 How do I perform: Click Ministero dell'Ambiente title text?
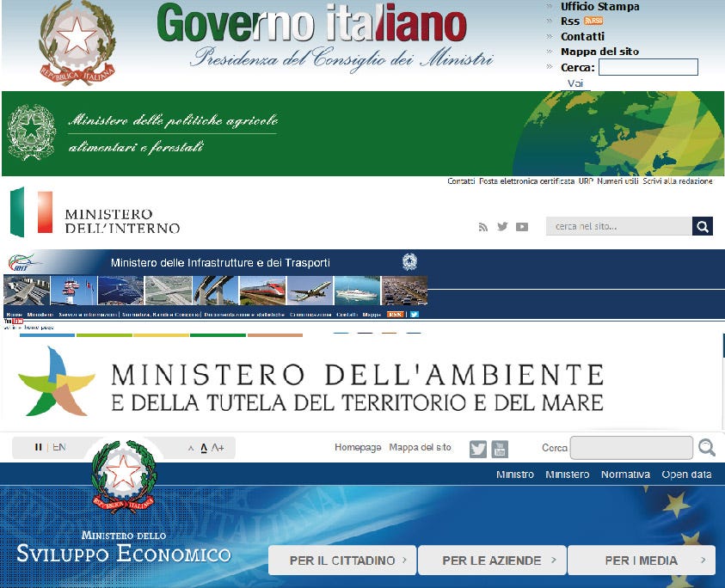pyautogui.click(x=358, y=389)
